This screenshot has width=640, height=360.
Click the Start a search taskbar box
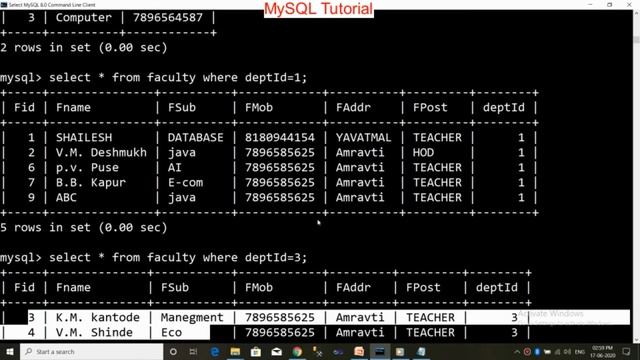(92, 351)
